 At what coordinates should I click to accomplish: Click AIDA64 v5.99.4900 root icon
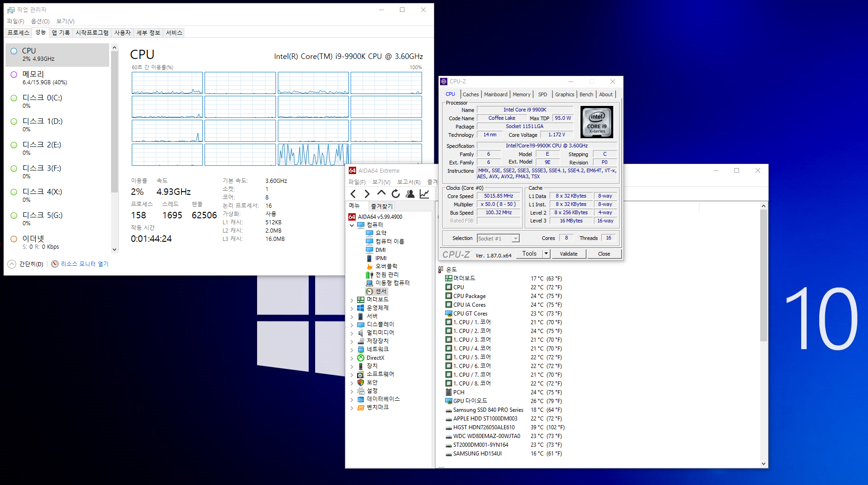click(352, 216)
